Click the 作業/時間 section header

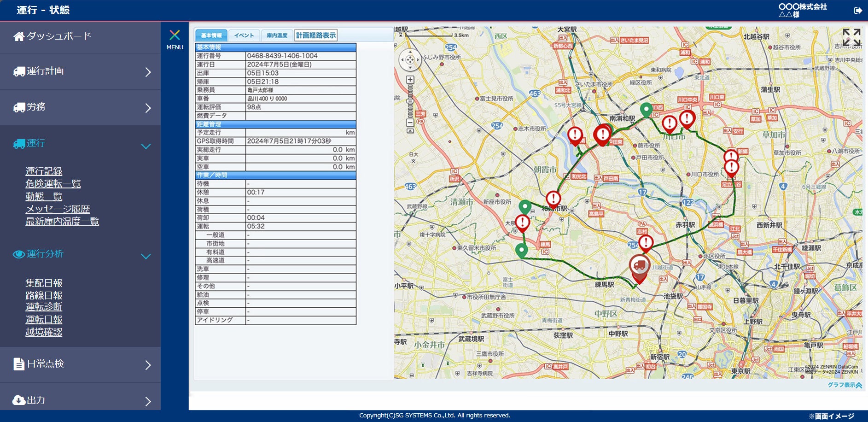(276, 175)
